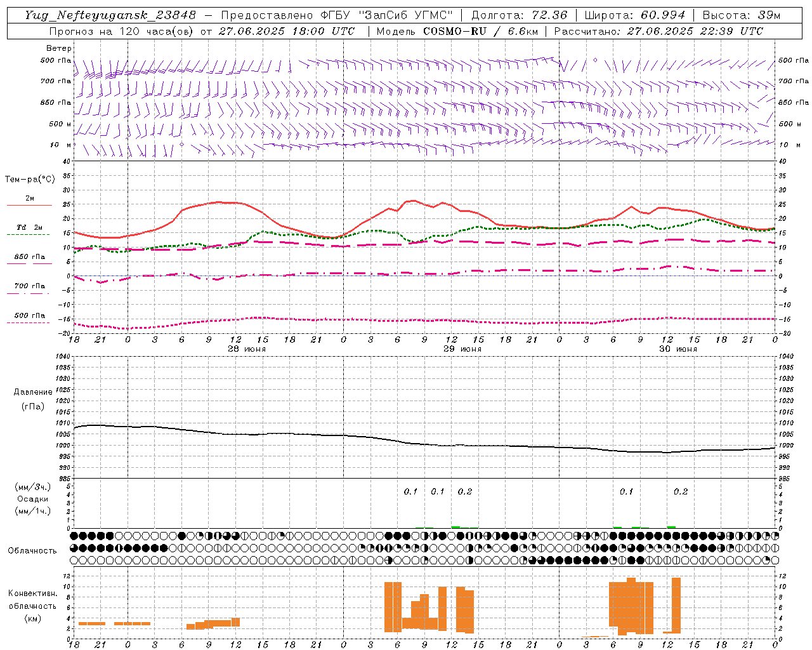Image resolution: width=812 pixels, height=650 pixels.
Task: Click the red line sample under the 2м legend
Action: click(29, 206)
